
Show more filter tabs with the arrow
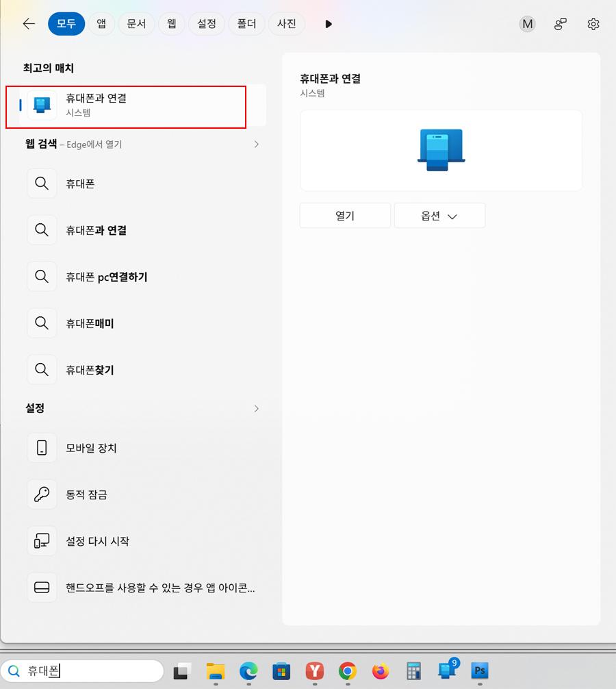329,24
